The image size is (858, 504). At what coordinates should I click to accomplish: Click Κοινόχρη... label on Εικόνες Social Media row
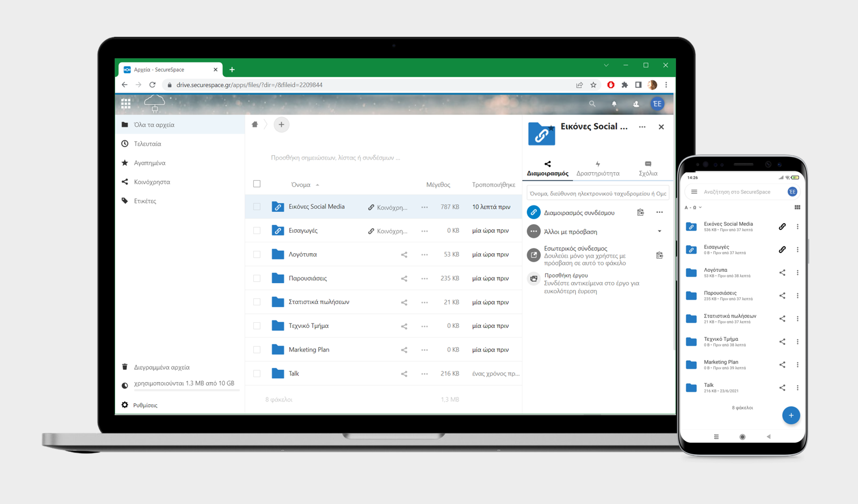coord(388,208)
